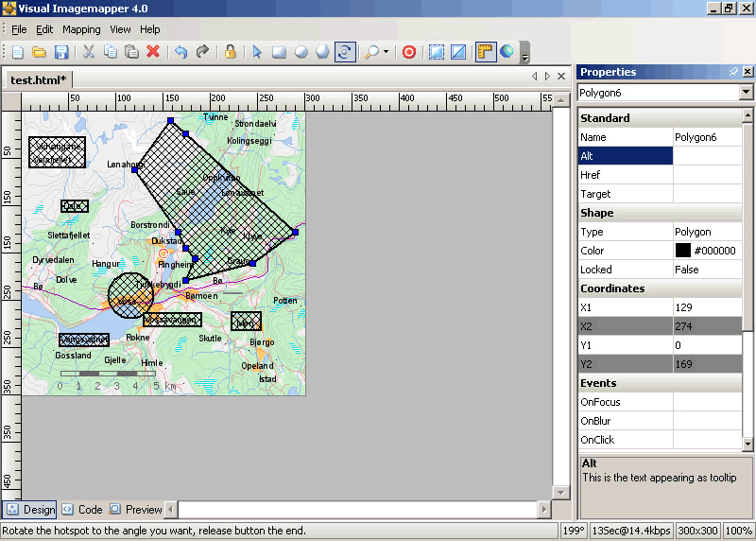This screenshot has height=541, width=756.
Task: Close the test.html document tab
Action: click(x=561, y=77)
